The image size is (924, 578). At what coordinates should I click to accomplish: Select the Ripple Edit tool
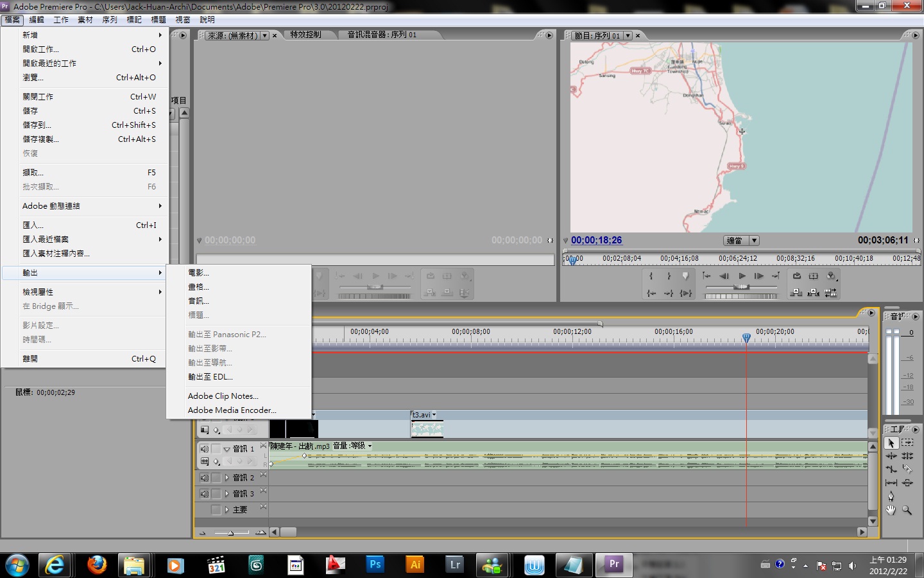coord(891,456)
